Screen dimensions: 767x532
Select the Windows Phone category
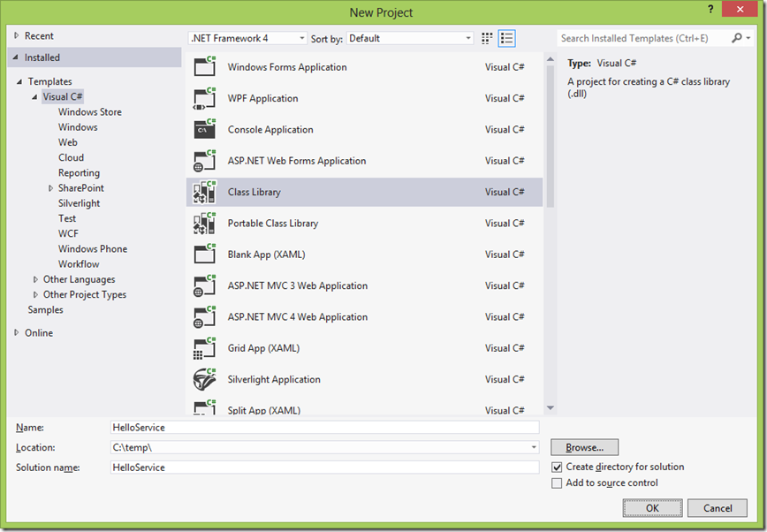coord(93,248)
